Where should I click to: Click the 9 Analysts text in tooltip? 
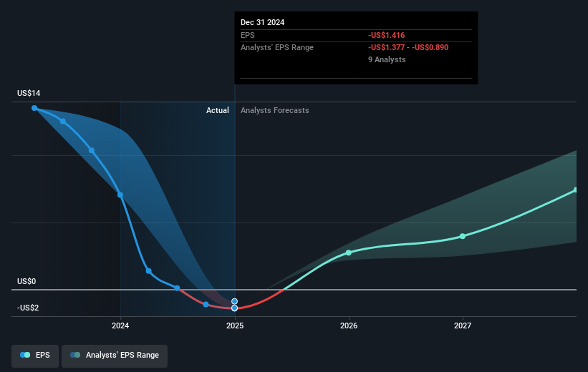point(387,59)
